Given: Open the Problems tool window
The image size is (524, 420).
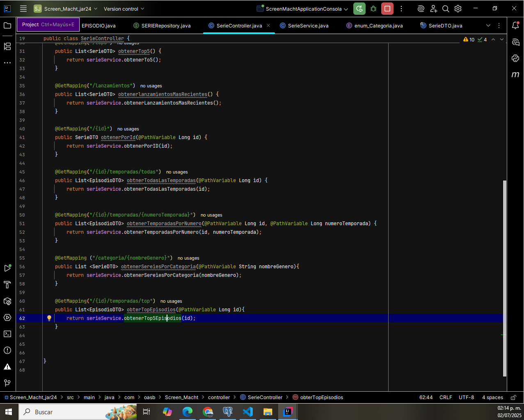Looking at the screenshot, I should [7, 350].
